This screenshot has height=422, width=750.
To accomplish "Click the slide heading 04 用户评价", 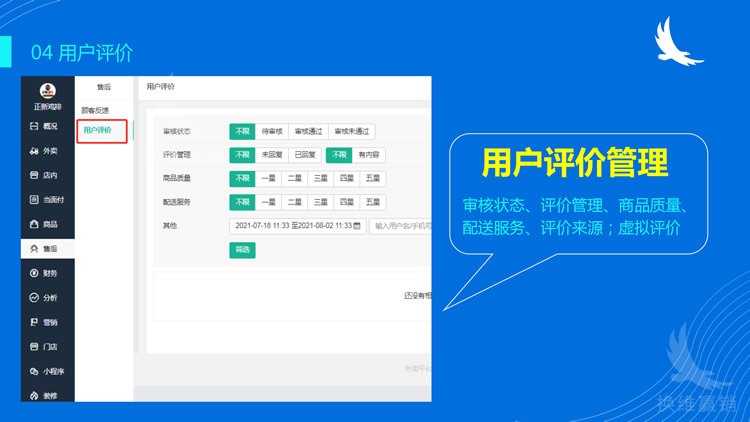I will point(82,53).
